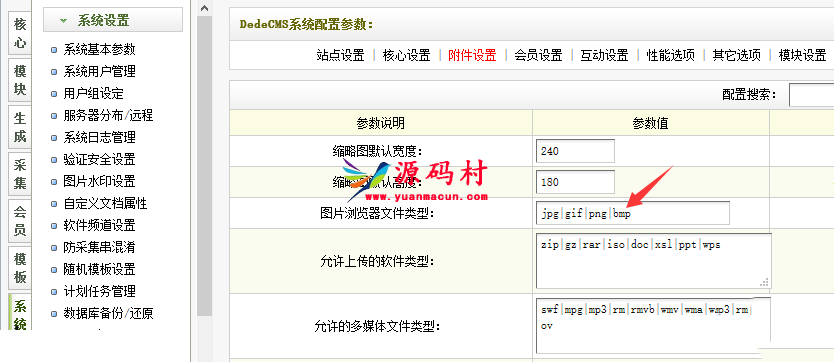Click the DedeCMS系统配置参数 heading
This screenshot has width=834, height=362.
tap(306, 24)
